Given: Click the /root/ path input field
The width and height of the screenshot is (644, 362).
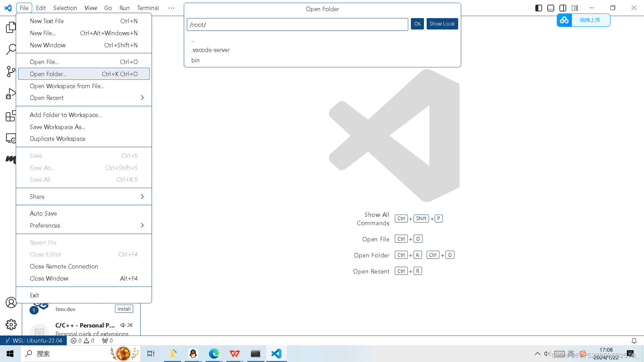Looking at the screenshot, I should pyautogui.click(x=297, y=24).
